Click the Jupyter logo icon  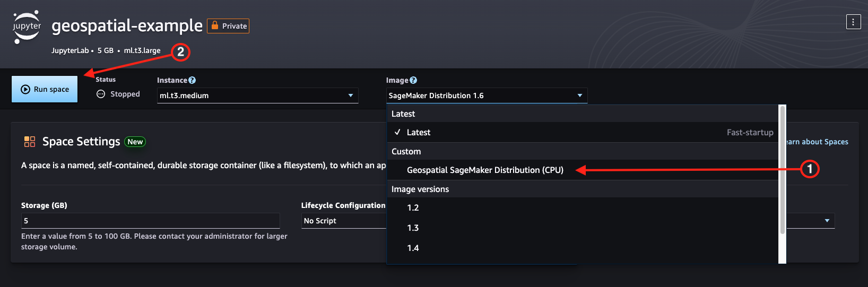pyautogui.click(x=27, y=27)
